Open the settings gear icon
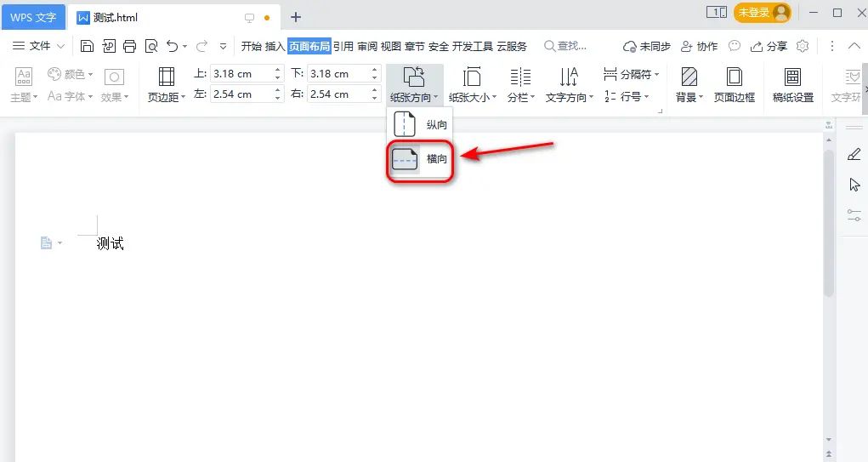The height and width of the screenshot is (462, 868). pos(803,46)
